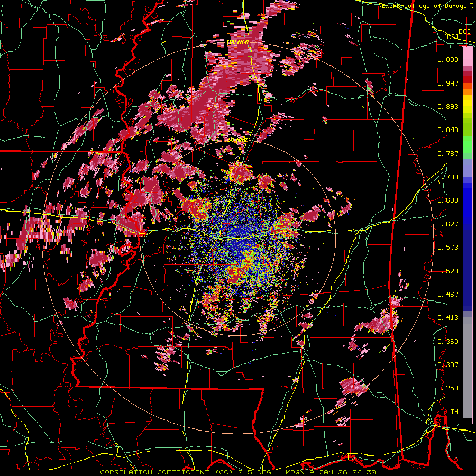The width and height of the screenshot is (476, 476).
Task: Select the 0.893 scale value
Action: 448,106
